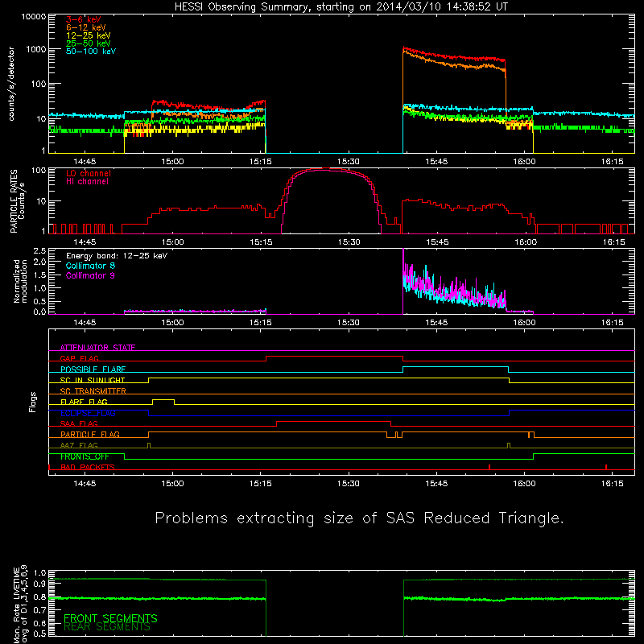Image resolution: width=644 pixels, height=644 pixels.
Task: Click the 2.5 tick on the modulation axis
Action: [39, 250]
